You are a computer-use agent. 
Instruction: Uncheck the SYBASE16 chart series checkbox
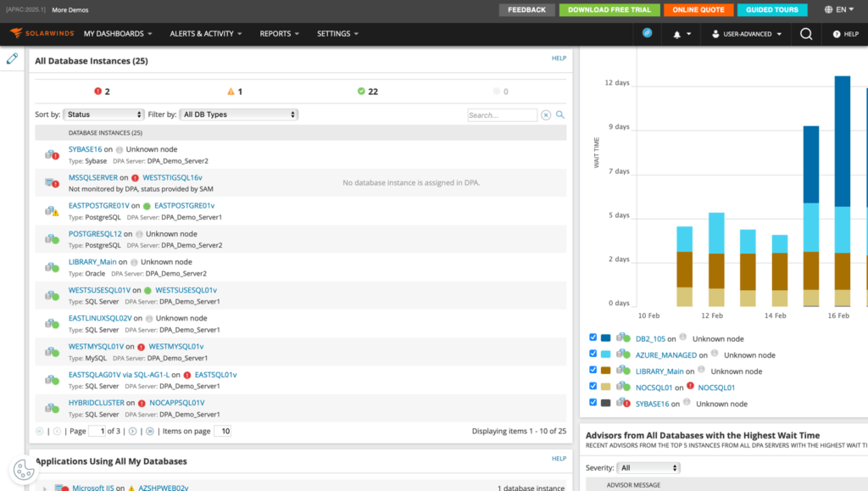pos(593,402)
